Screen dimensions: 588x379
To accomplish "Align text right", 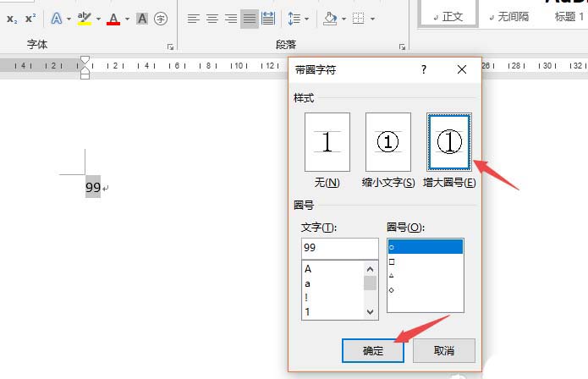I will 231,19.
